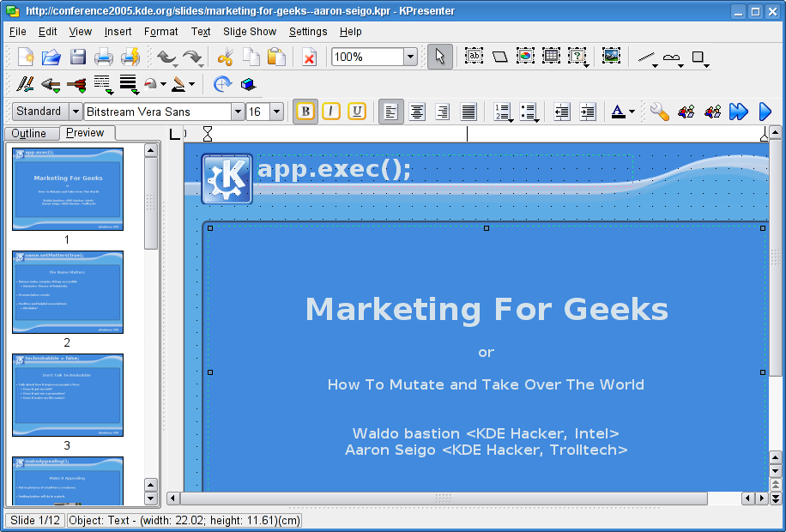The height and width of the screenshot is (532, 786).
Task: Expand line tool options arrow
Action: 655,66
